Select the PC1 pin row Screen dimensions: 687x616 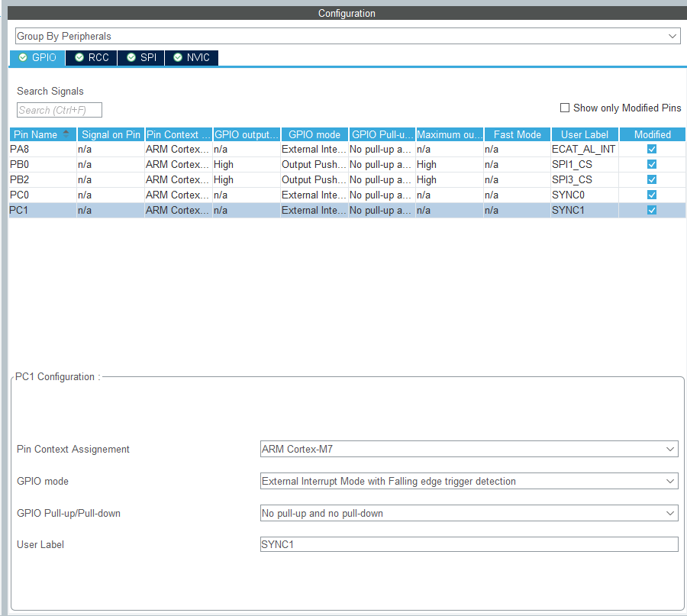click(x=347, y=211)
